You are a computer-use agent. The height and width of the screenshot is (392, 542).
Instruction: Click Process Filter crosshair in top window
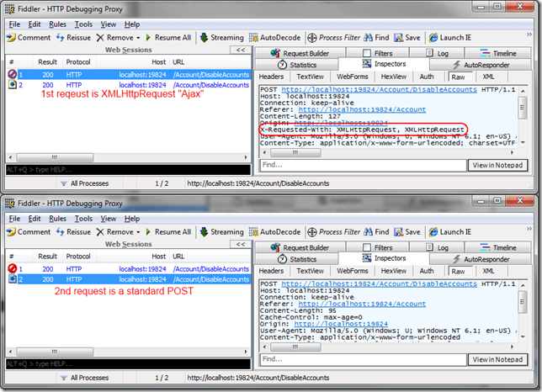point(311,38)
